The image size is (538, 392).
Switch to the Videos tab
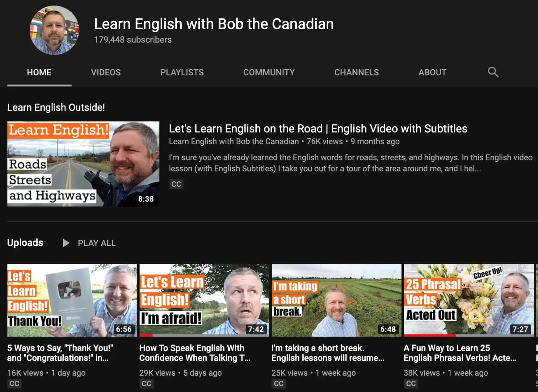tap(106, 72)
